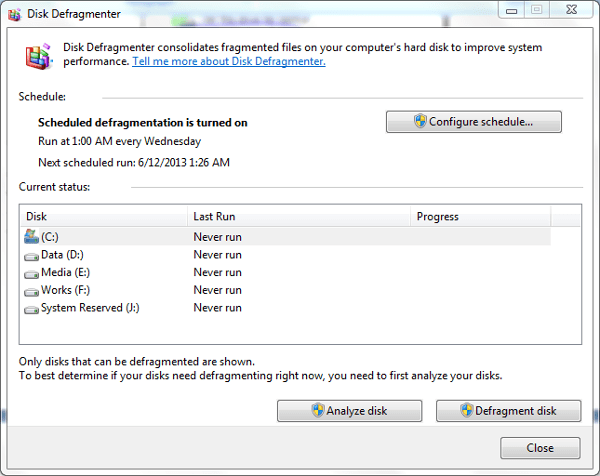Minimize the Disk Defragmenter window
Screen dimensions: 600x476
click(x=512, y=10)
